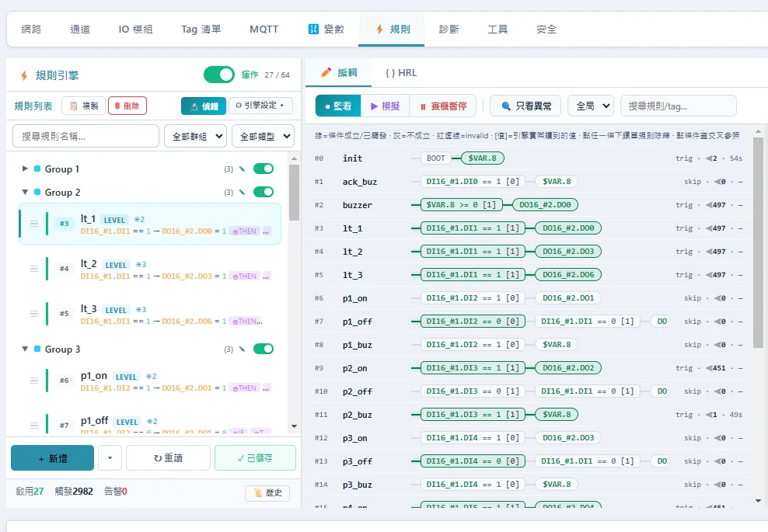Click the 搜尋規則/tag search field
768x532 pixels.
point(679,106)
